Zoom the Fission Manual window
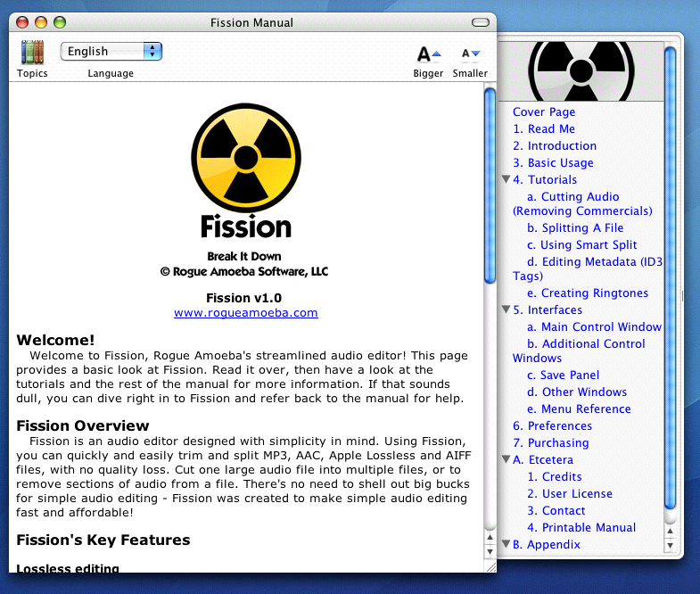Screen dimensions: 700x594 (60, 22)
